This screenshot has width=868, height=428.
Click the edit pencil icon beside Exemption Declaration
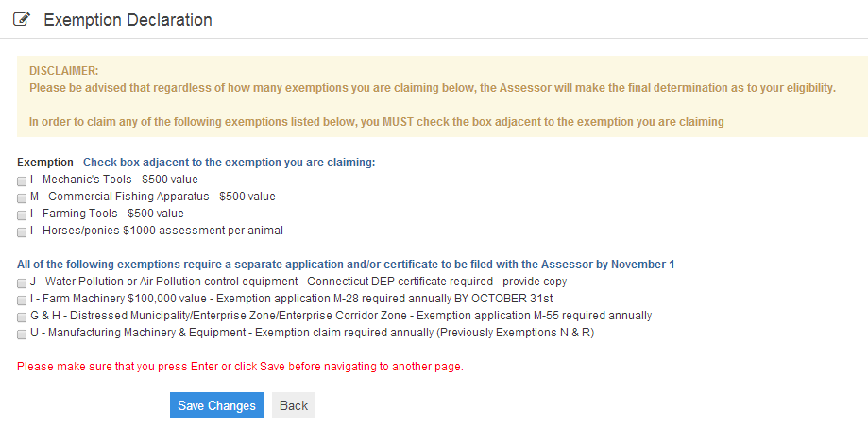(x=21, y=20)
